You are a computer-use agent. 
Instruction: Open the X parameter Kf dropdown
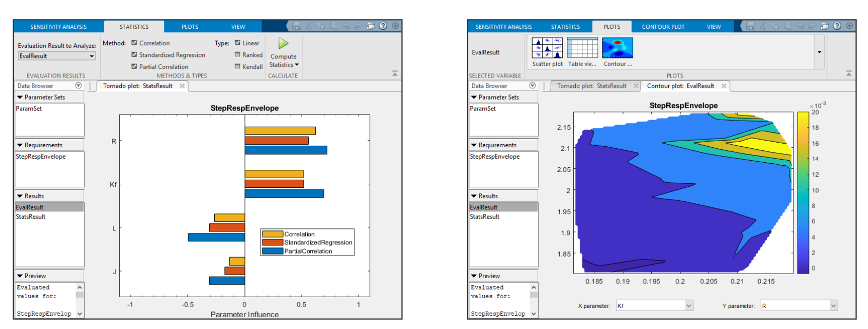click(x=689, y=306)
